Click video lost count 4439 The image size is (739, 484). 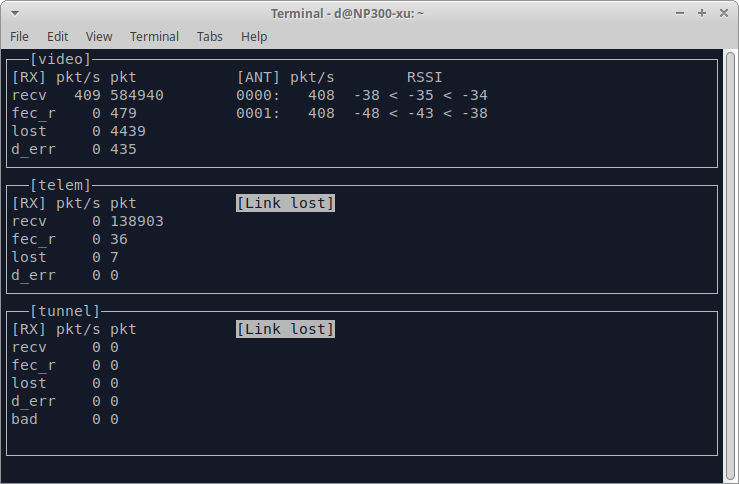click(x=128, y=131)
